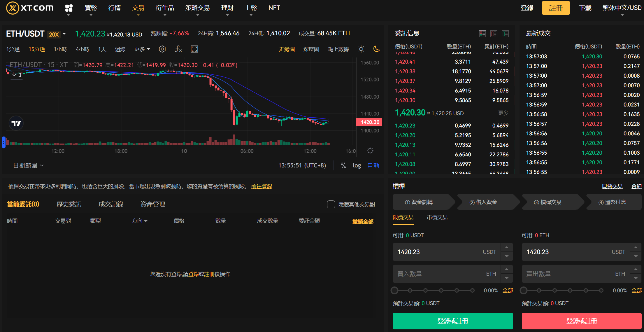Increase buy price with up stepper
644x332 pixels.
coord(507,247)
